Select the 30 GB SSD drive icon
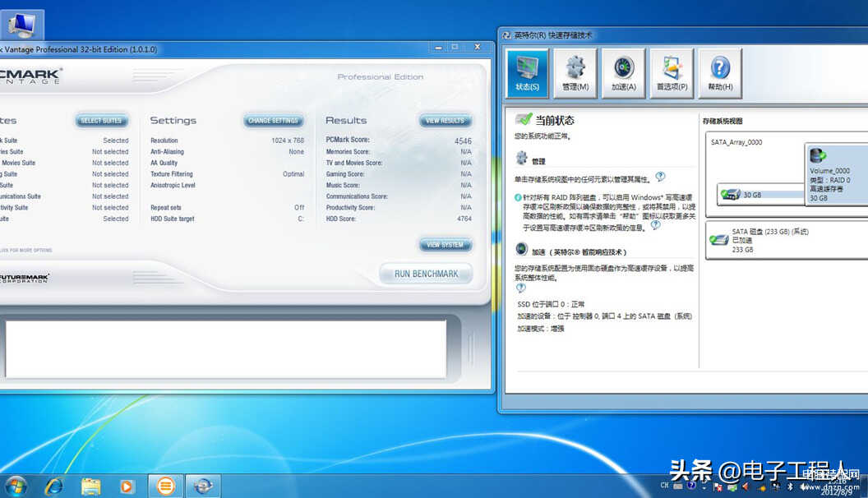Screen dimensions: 868x498 (731, 194)
